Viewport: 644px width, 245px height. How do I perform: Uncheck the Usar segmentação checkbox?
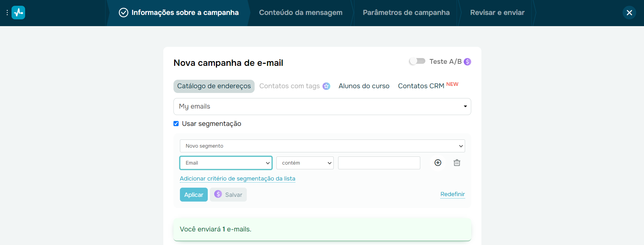176,124
